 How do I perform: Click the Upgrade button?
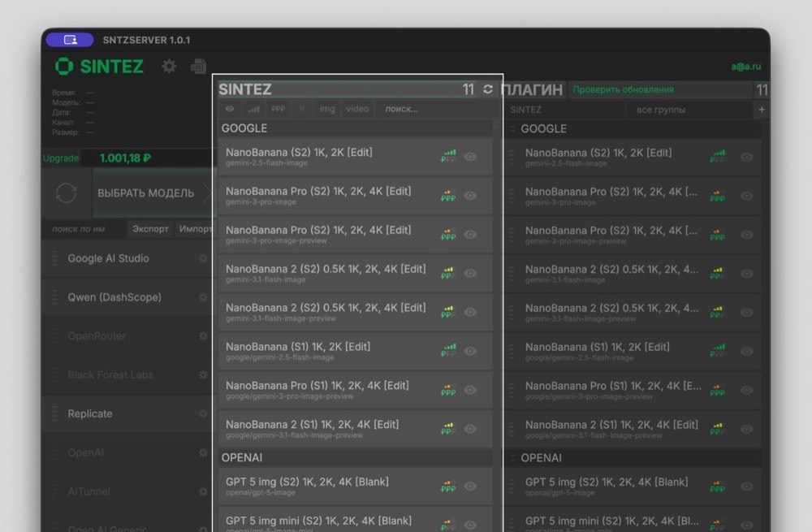pos(61,158)
